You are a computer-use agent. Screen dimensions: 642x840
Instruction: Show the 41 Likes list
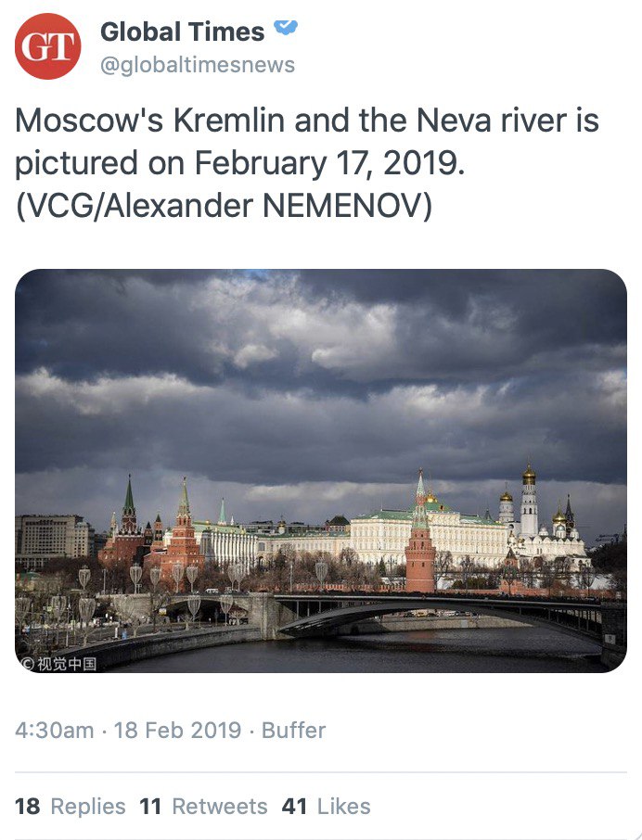(x=326, y=807)
